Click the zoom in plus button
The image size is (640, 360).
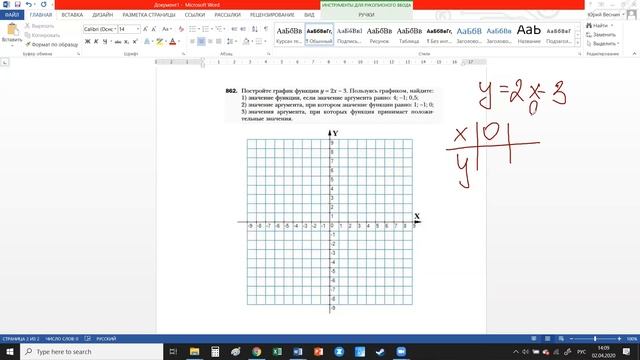point(619,338)
